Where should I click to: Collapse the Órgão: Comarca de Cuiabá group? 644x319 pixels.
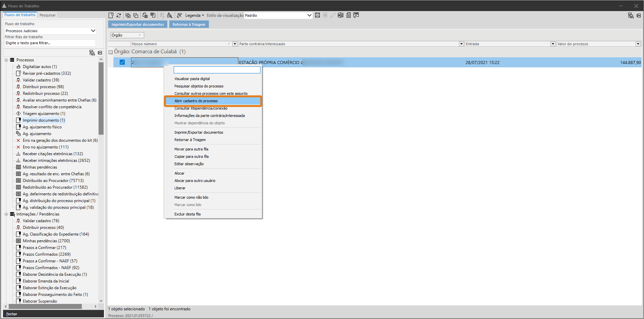[110, 52]
